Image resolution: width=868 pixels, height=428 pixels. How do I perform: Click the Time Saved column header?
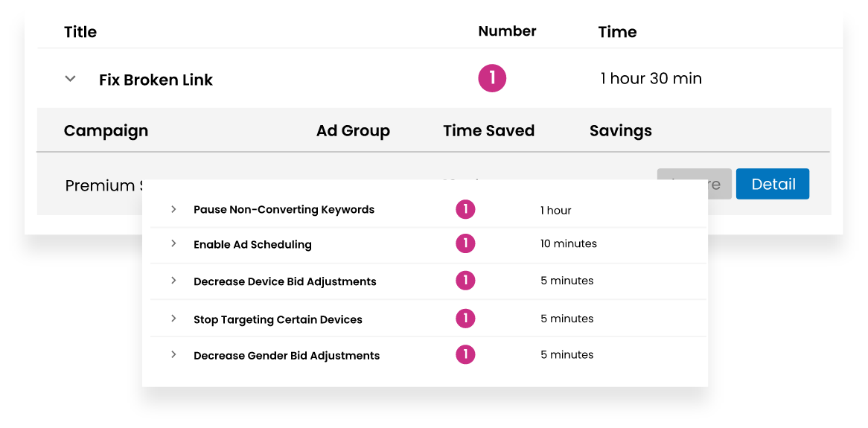[x=488, y=131]
